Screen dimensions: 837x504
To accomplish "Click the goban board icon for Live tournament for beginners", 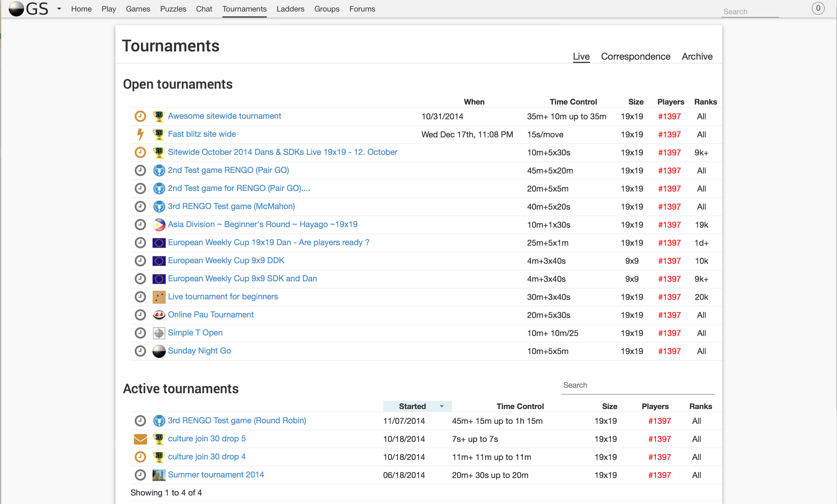I will coord(159,297).
